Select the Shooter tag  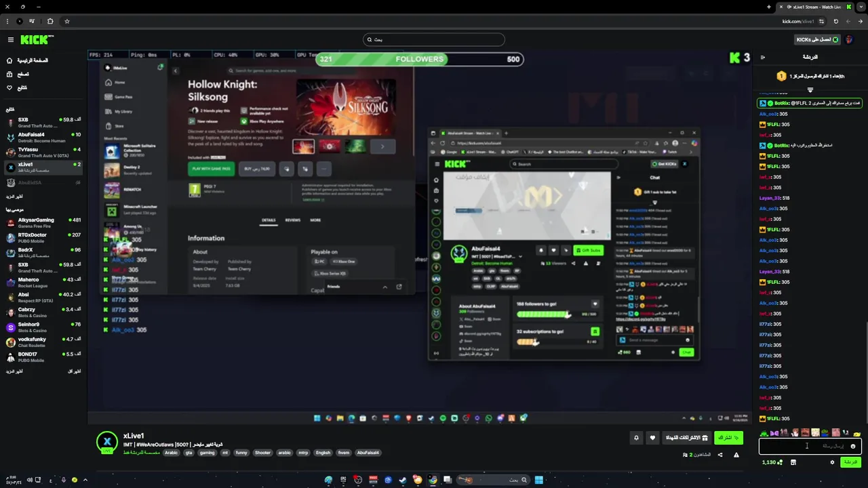point(262,453)
